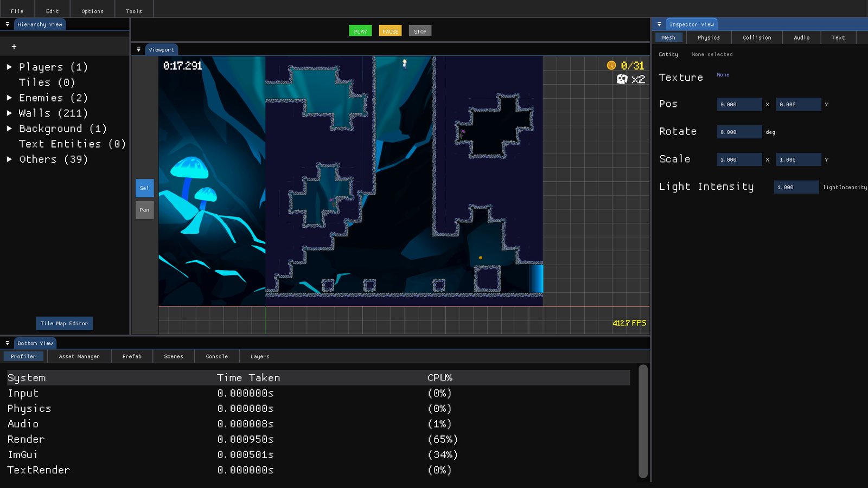Open the Console tab

click(216, 356)
